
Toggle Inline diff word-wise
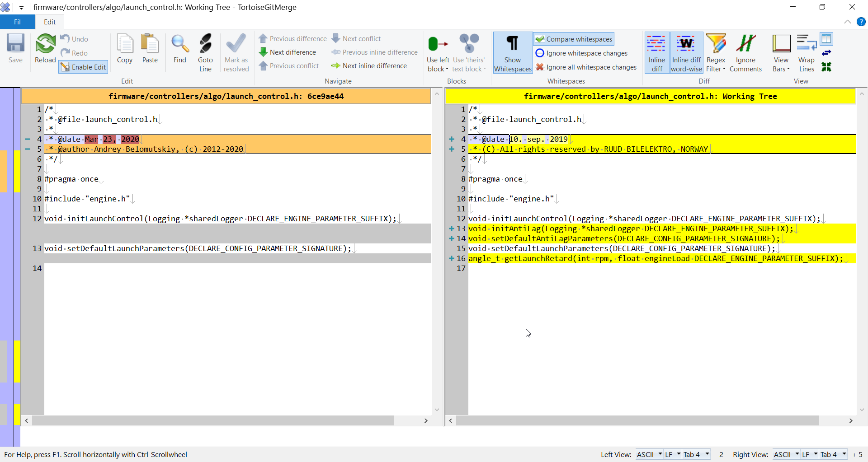(x=686, y=52)
